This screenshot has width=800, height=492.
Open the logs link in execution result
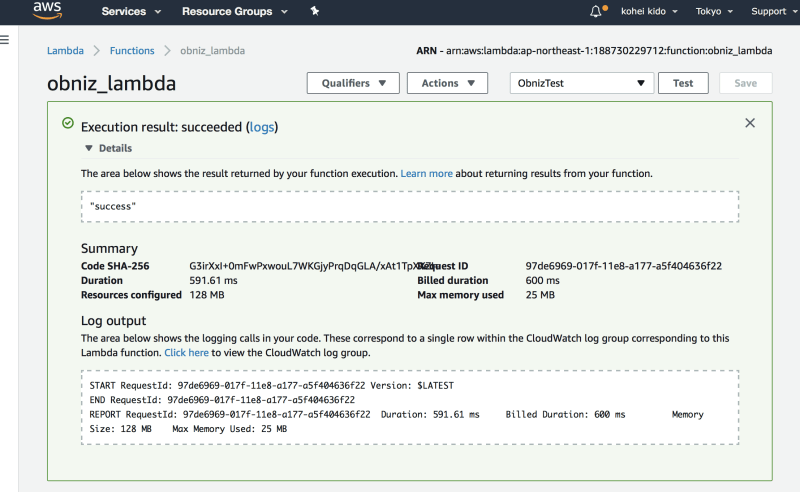coord(261,127)
